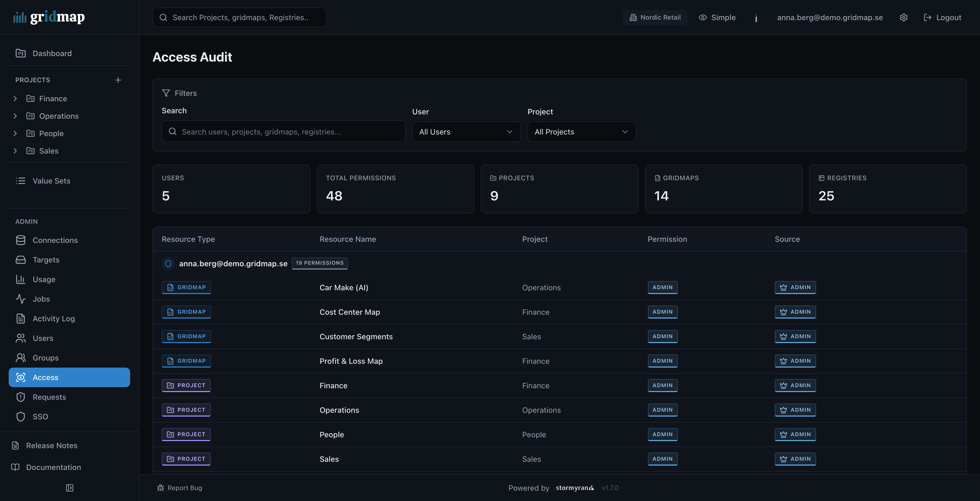Image resolution: width=980 pixels, height=501 pixels.
Task: Open the People project in sidebar
Action: click(x=51, y=133)
